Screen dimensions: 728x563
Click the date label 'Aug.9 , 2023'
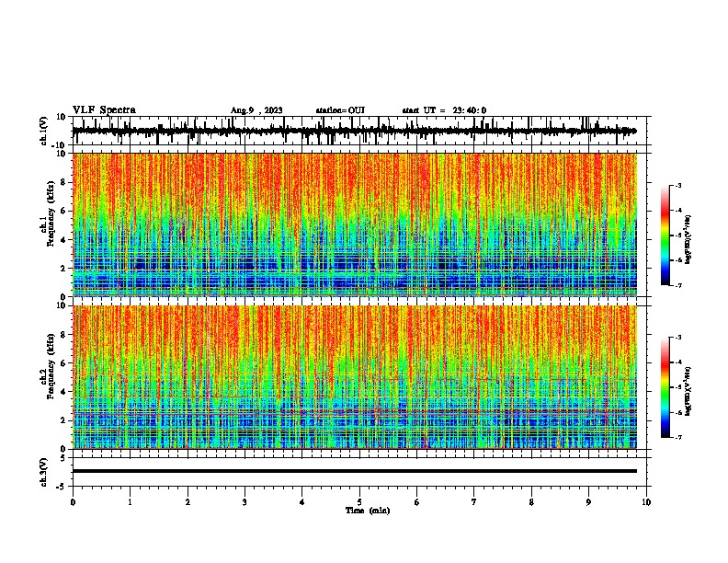(x=256, y=110)
